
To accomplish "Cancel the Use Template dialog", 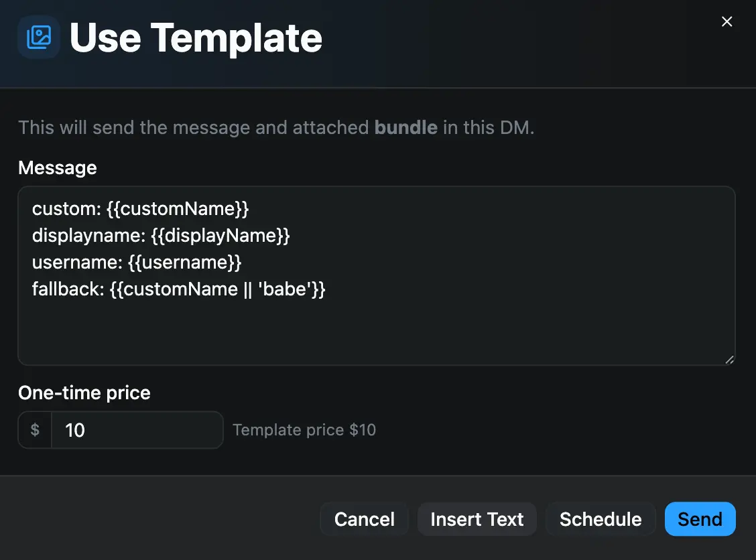I will pyautogui.click(x=364, y=518).
